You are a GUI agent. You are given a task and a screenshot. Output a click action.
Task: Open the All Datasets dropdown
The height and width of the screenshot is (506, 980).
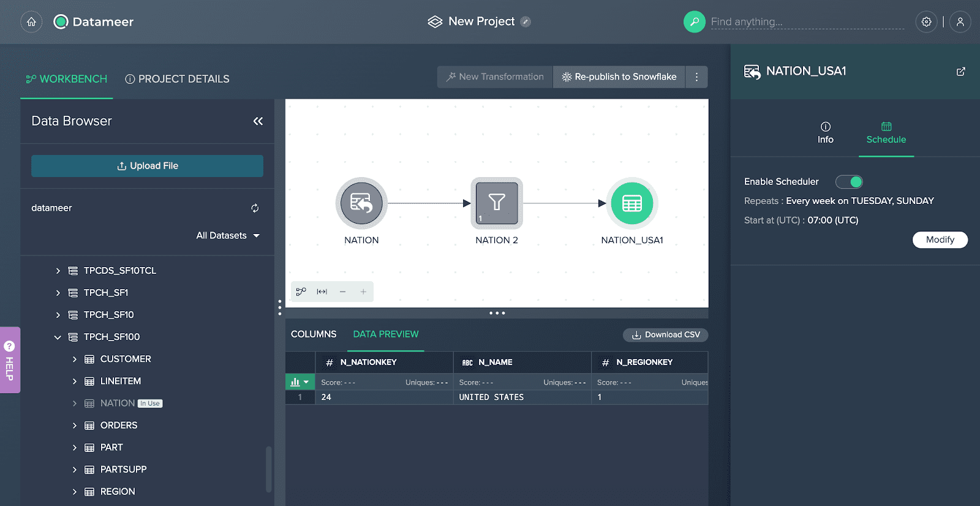pos(228,236)
